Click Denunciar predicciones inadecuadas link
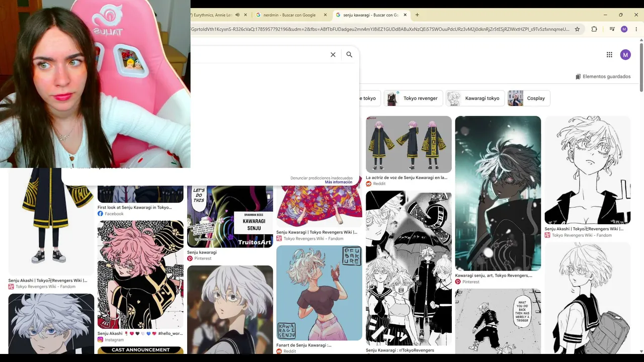Image resolution: width=644 pixels, height=362 pixels. click(x=321, y=178)
